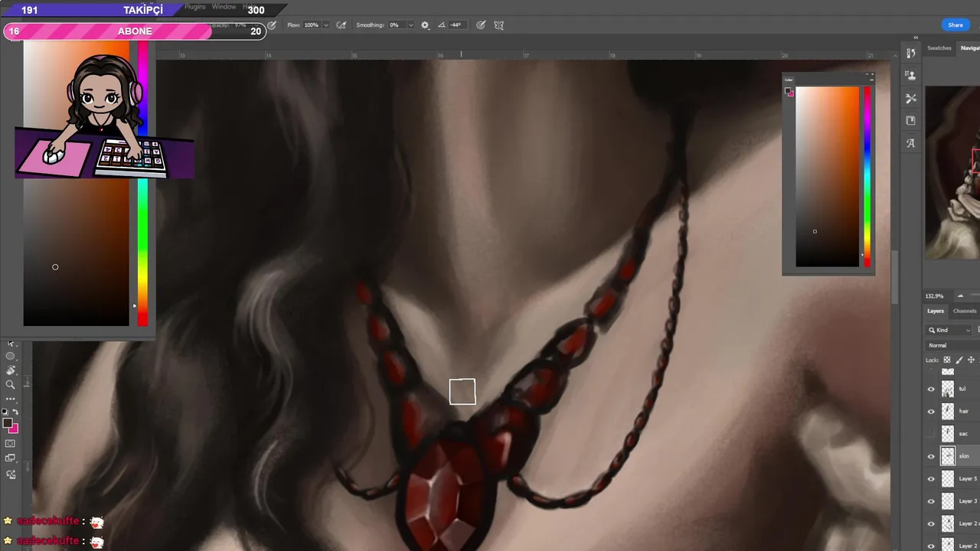Click the canvas vertical scrollbar

895,277
